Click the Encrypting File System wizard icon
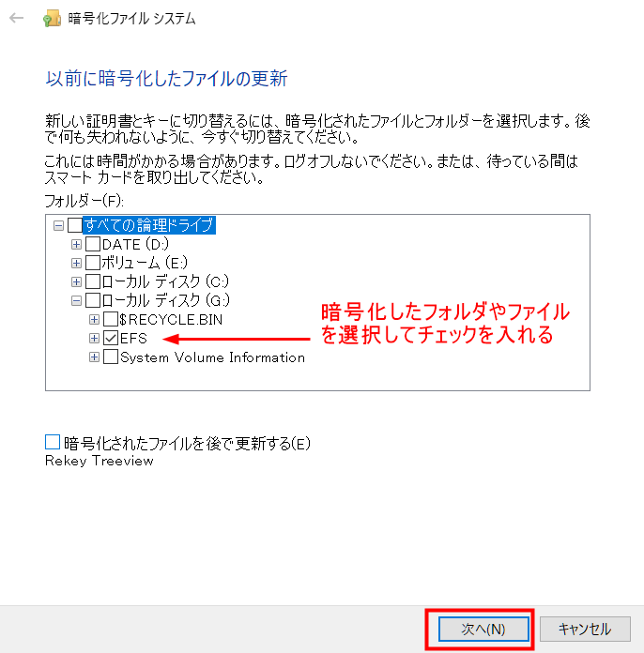 click(53, 19)
